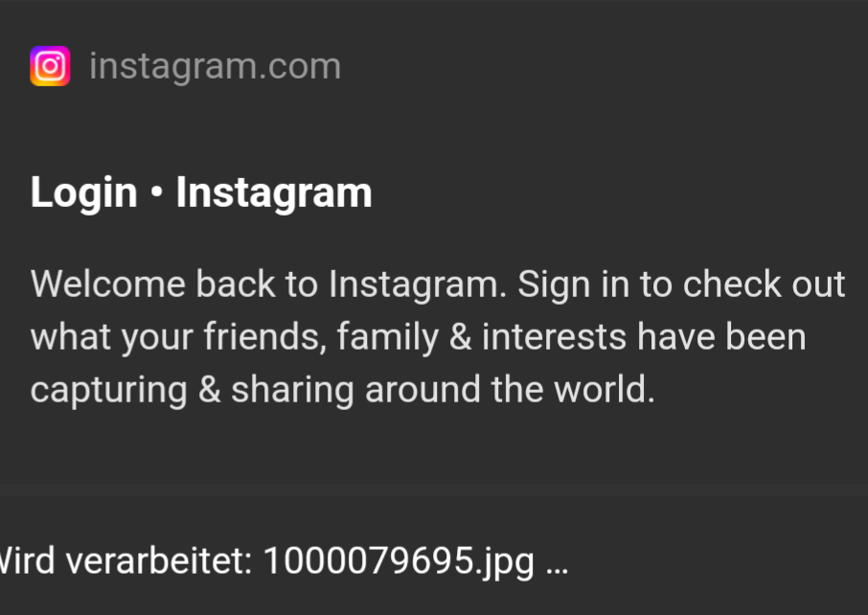This screenshot has width=868, height=615.
Task: Click the word 'Welcome' in the description
Action: pos(107,285)
